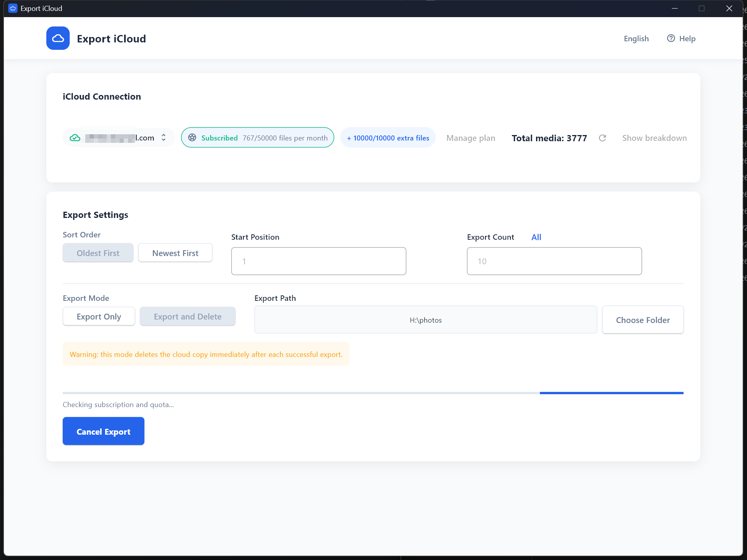Click the cloud icon in the title bar
Screen dimensions: 747x560
(x=12, y=8)
